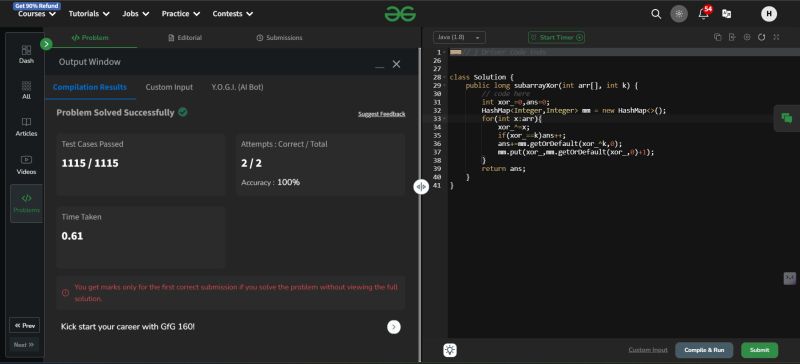Click the copy code icon in editor toolbar

[717, 37]
